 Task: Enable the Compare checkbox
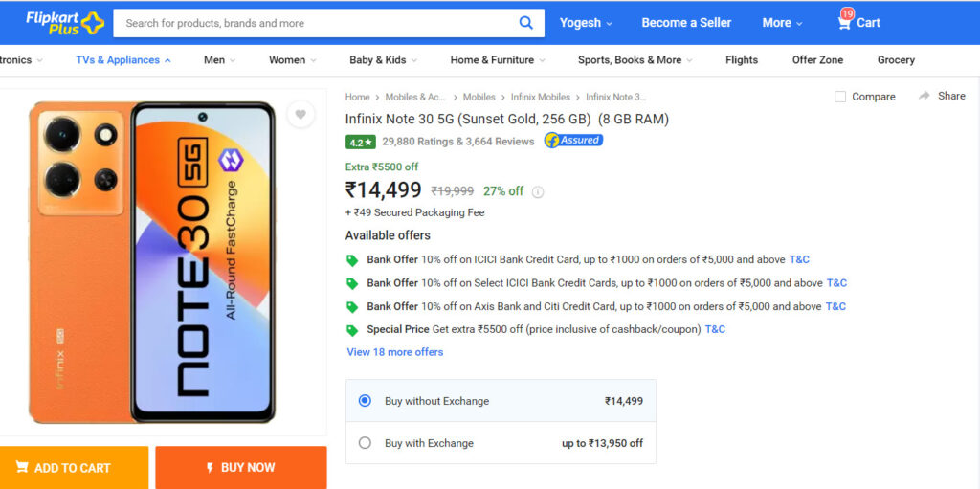[840, 97]
